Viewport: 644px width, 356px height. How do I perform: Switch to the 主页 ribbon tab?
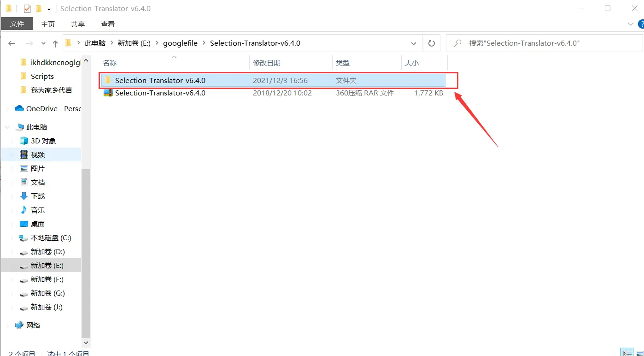click(48, 24)
